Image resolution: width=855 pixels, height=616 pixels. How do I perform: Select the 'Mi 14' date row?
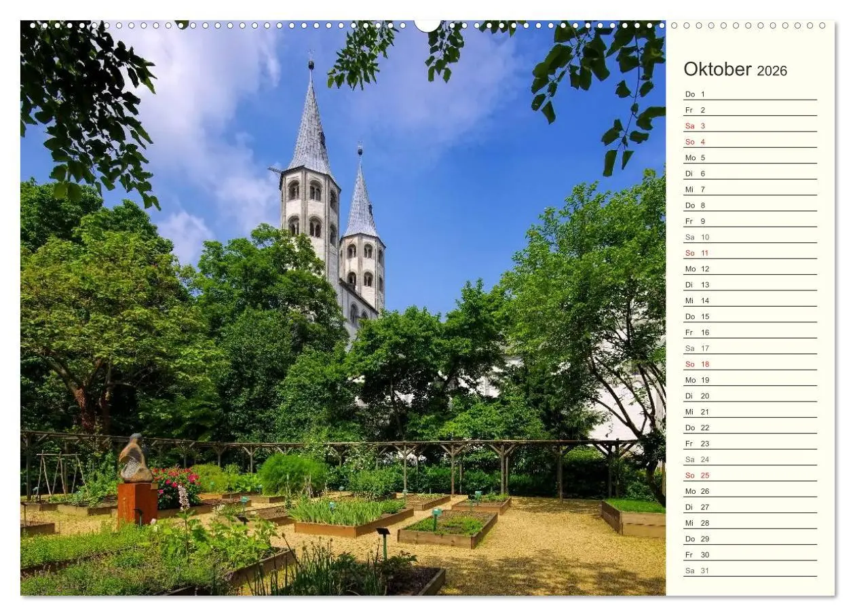coord(750,301)
